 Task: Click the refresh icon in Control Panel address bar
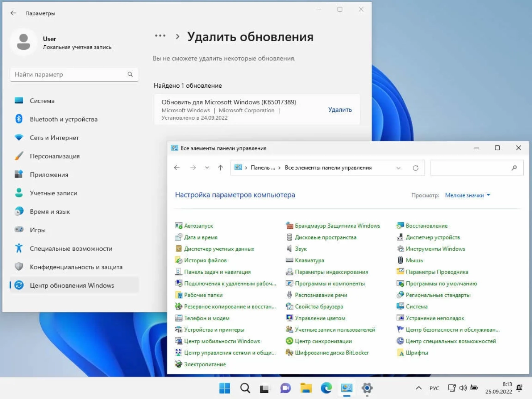click(x=415, y=168)
